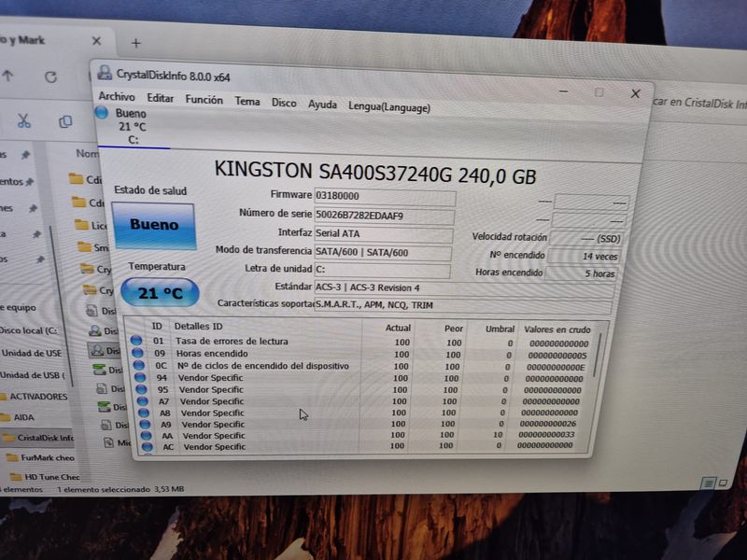Click the Características field with S.M.A.R.T., APM
This screenshot has width=747, height=560.
(462, 305)
